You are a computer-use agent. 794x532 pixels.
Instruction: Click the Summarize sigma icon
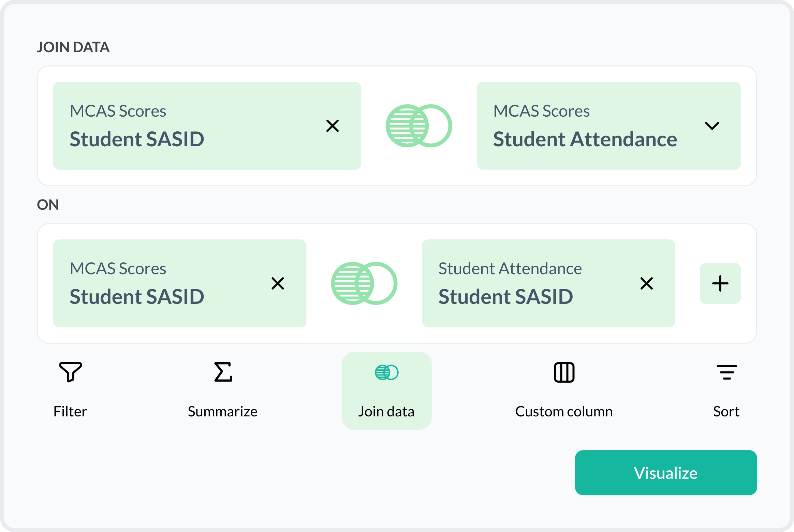point(223,372)
